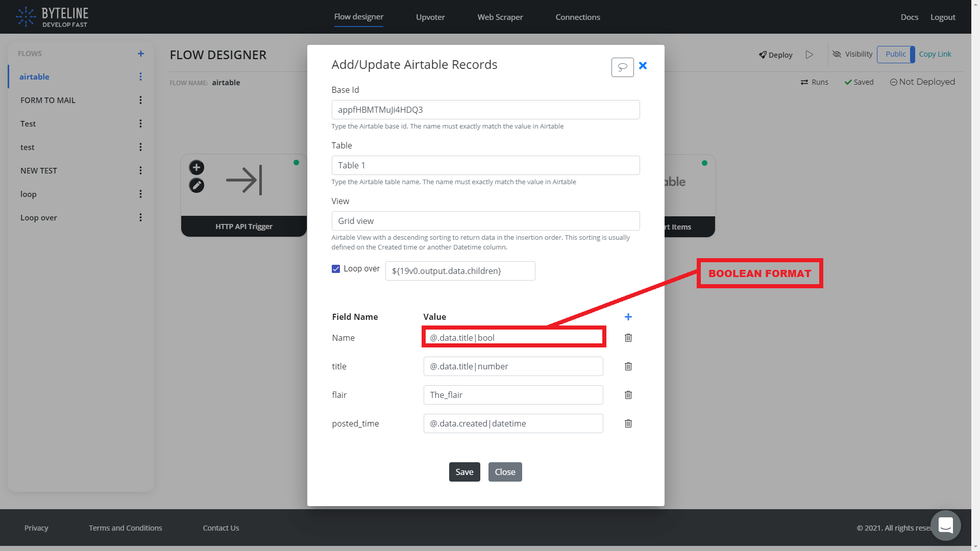Focus the Base Id input field
Image resolution: width=980 pixels, height=551 pixels.
tap(486, 110)
